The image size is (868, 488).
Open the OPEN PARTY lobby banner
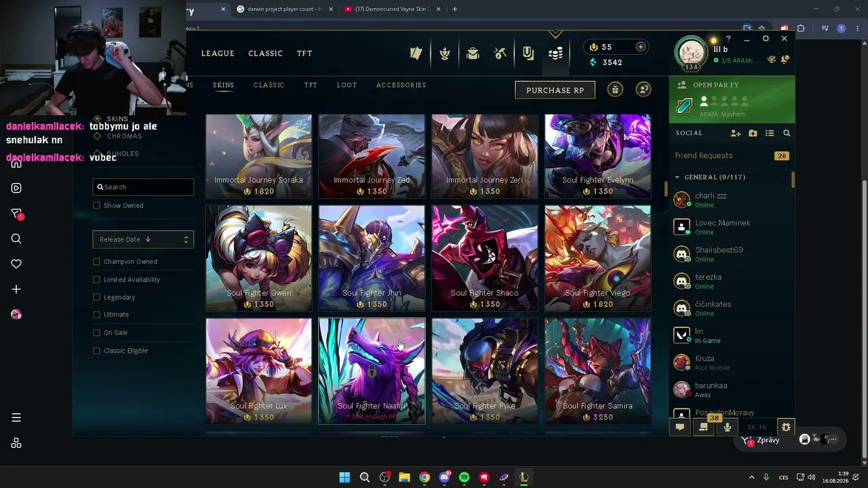[732, 100]
